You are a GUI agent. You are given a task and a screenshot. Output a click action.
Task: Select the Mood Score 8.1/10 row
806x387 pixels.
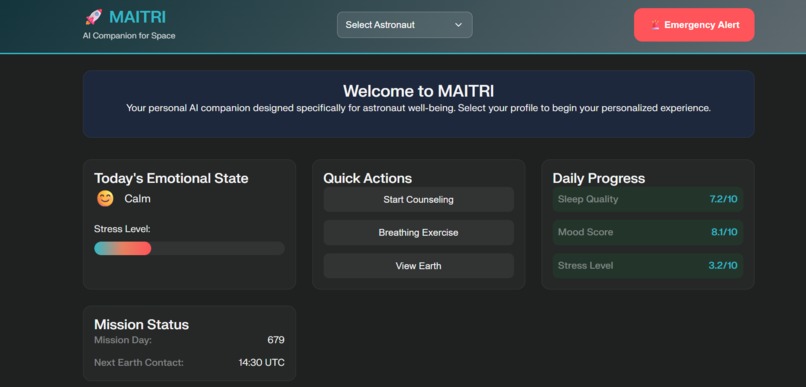tap(648, 232)
